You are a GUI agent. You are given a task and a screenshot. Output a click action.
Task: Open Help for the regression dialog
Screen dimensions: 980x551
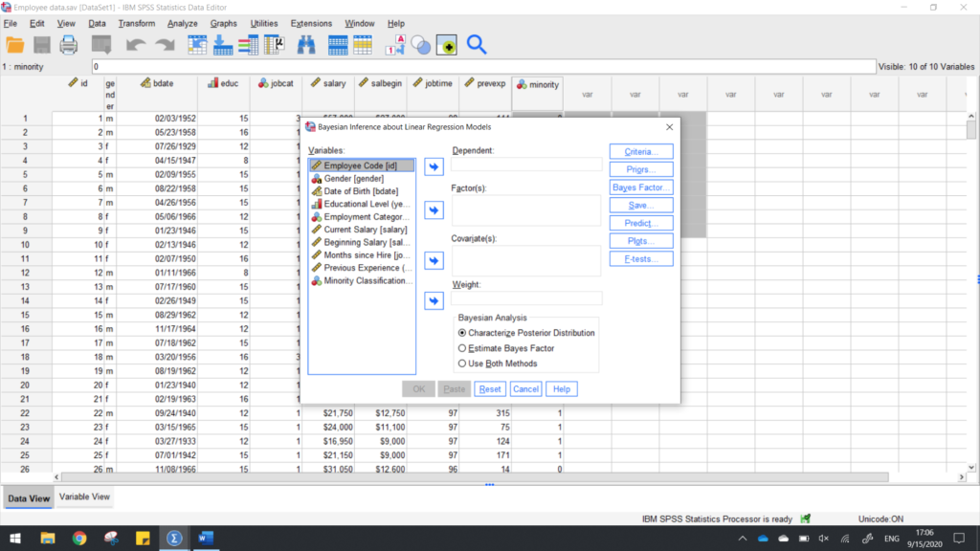click(561, 389)
